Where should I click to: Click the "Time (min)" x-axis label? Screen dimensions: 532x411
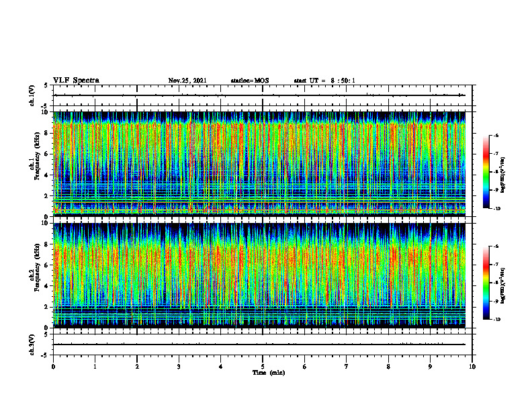click(x=269, y=373)
